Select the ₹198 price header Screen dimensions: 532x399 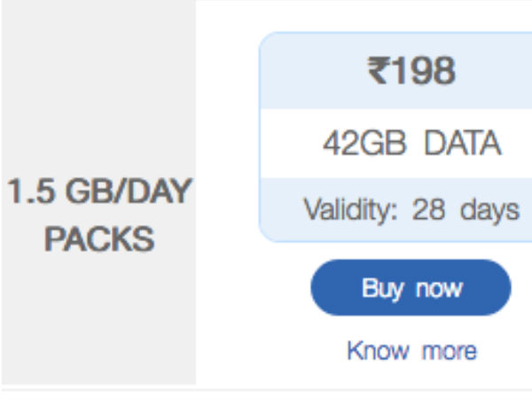point(411,72)
